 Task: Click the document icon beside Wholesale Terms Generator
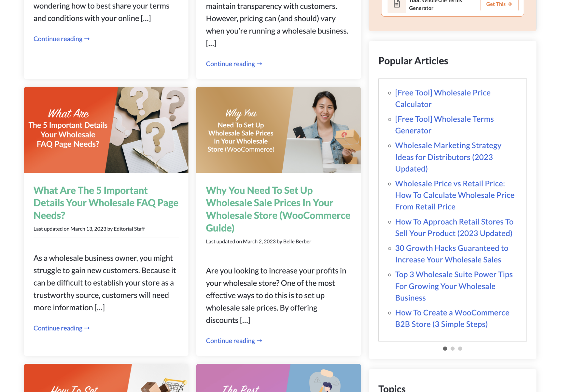[x=397, y=4]
